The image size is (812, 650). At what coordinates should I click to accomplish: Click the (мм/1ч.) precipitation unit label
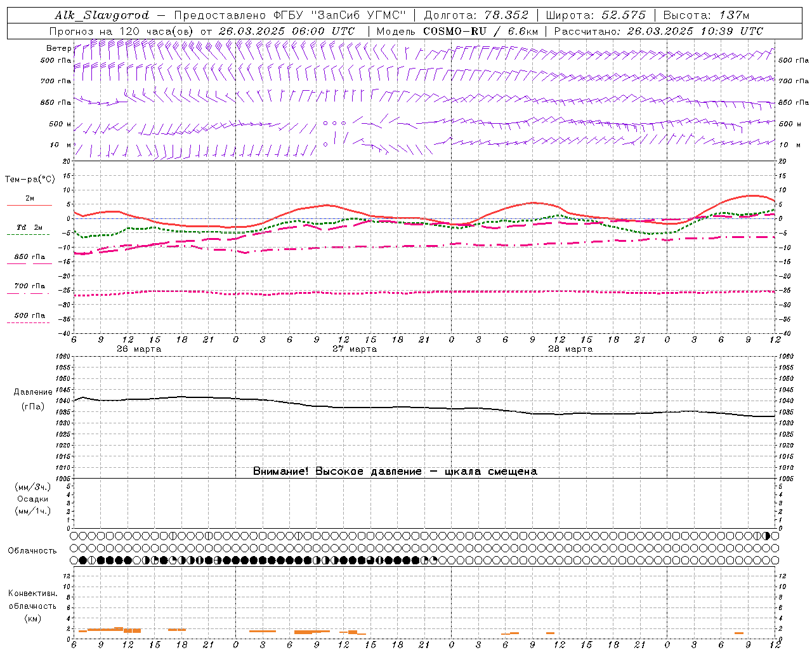33,511
